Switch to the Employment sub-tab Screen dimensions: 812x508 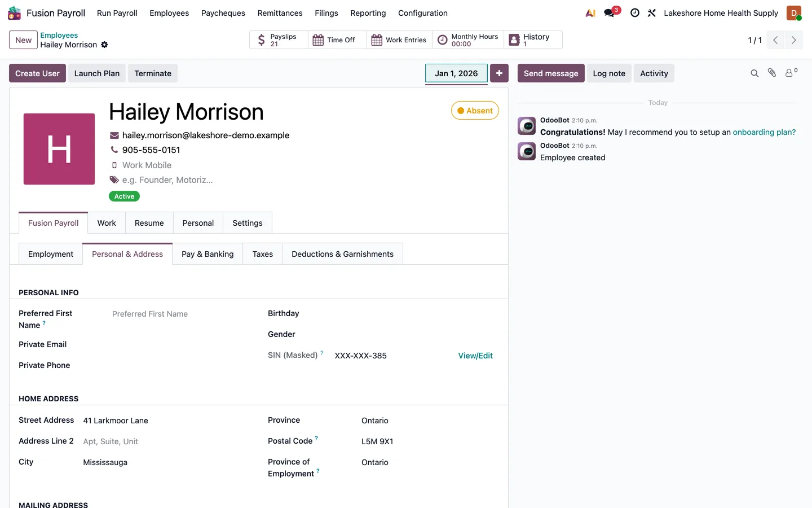(x=51, y=254)
